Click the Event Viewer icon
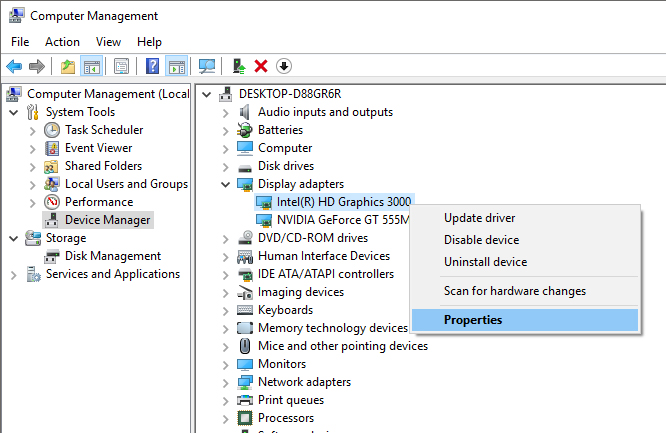The height and width of the screenshot is (433, 666). [x=52, y=148]
